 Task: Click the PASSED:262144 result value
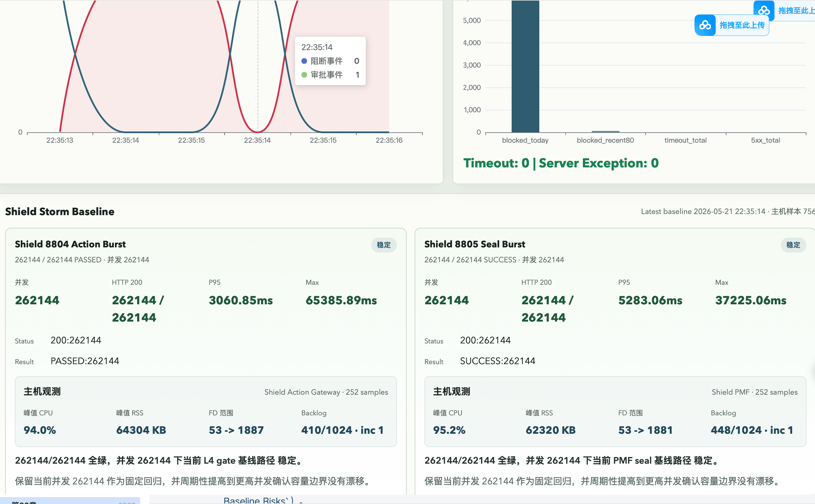[x=85, y=361]
